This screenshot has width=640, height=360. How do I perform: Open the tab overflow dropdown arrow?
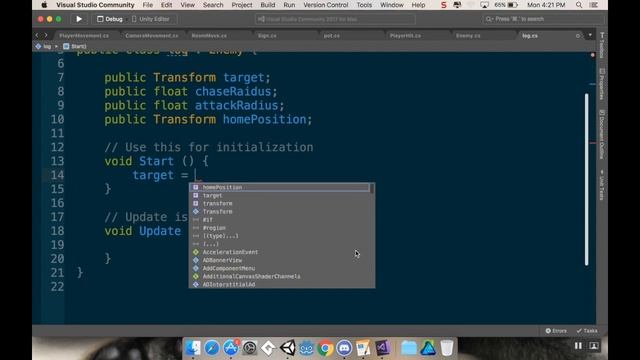(x=590, y=35)
